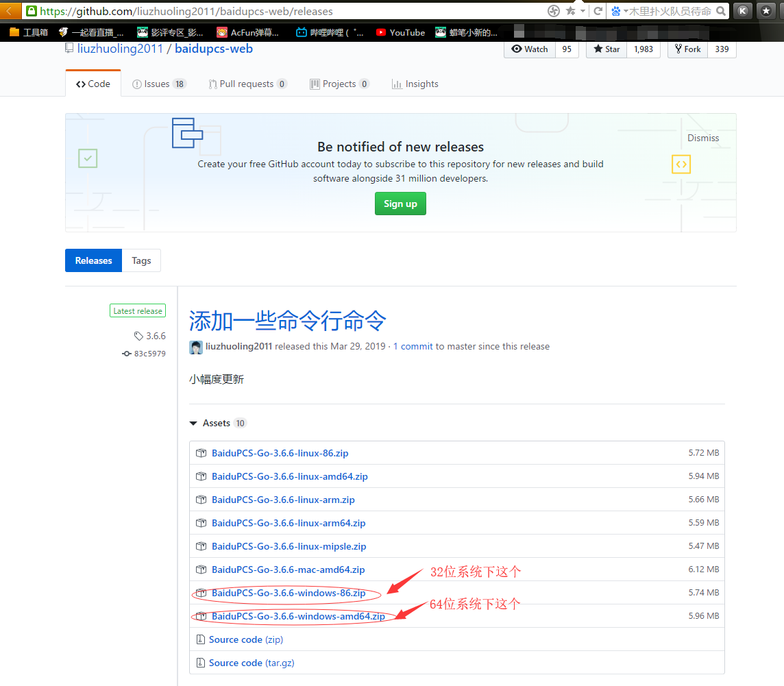The image size is (784, 686).
Task: Open the AcFun弹幕 bookmark
Action: pos(248,32)
